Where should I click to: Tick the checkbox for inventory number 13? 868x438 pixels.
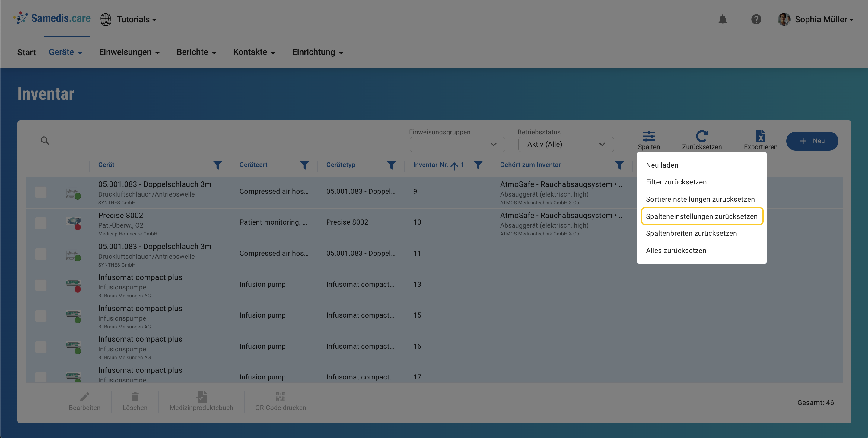(41, 285)
